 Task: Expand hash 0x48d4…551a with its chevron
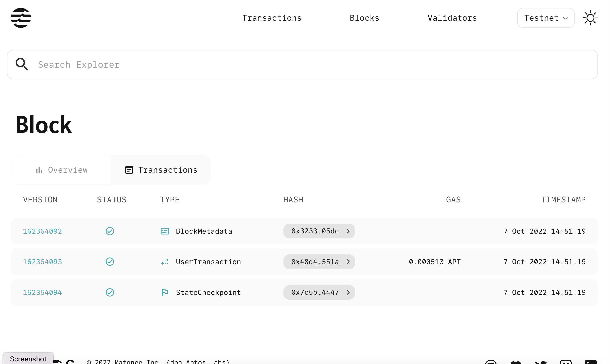348,262
